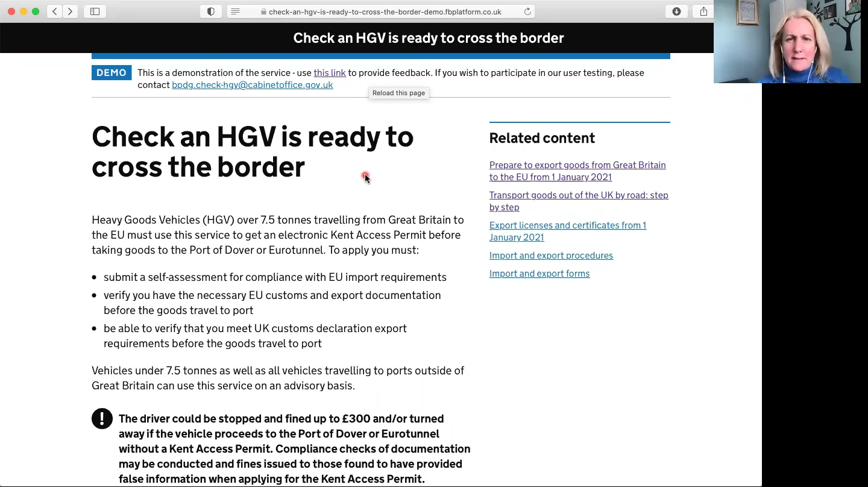
Task: Go back using Safari back arrow
Action: pos(55,11)
